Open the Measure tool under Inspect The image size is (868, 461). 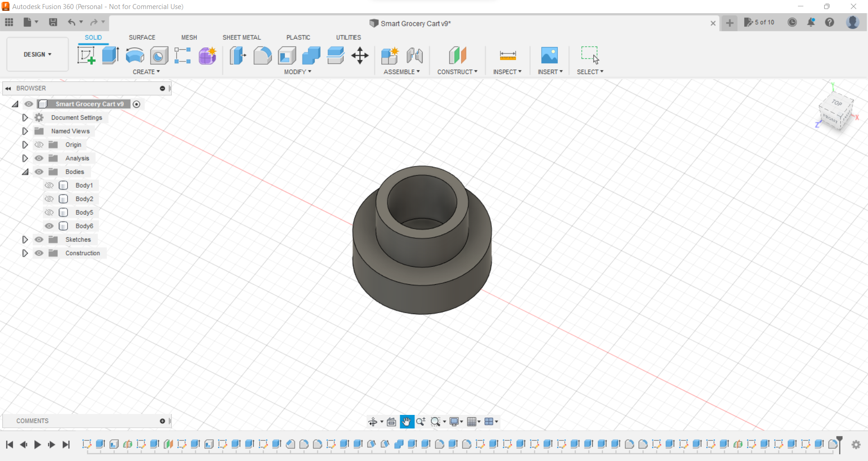pyautogui.click(x=507, y=55)
